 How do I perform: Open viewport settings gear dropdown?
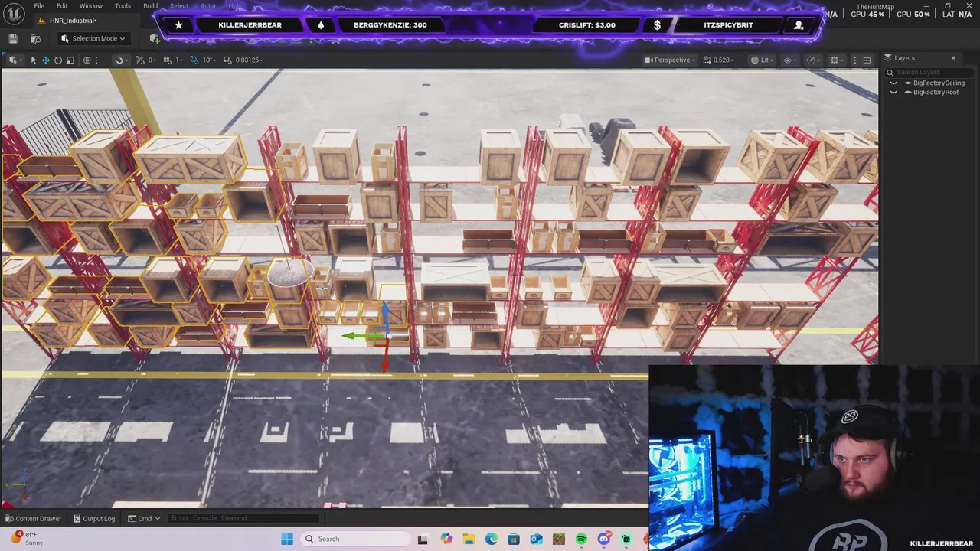[837, 60]
